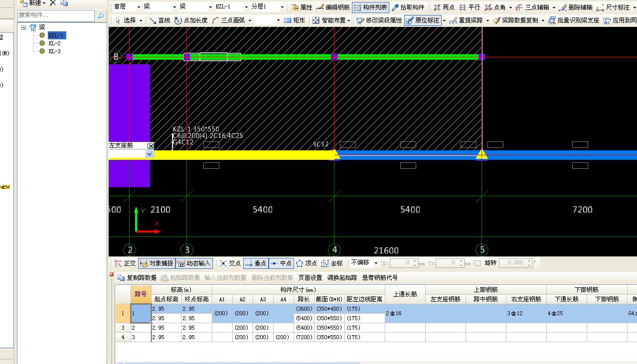Select the 直线 (line) drawing tool
This screenshot has height=364, width=637.
click(x=159, y=20)
